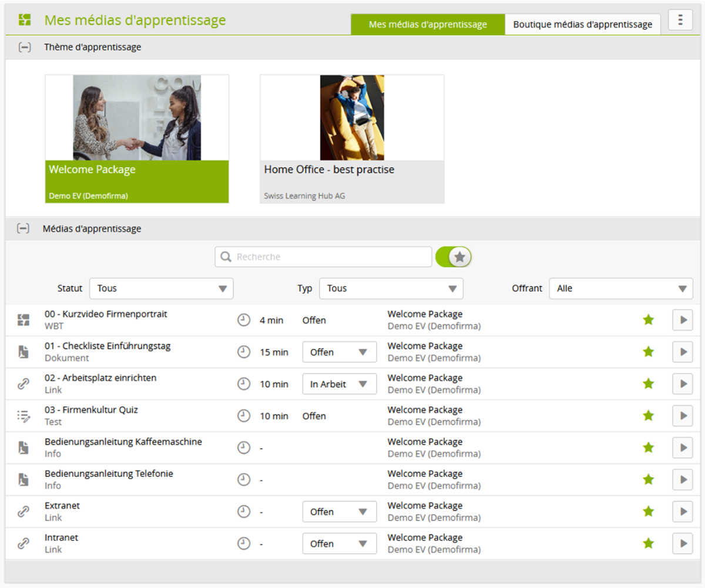The height and width of the screenshot is (588, 705).
Task: Toggle the favorites filter switch
Action: (x=453, y=257)
